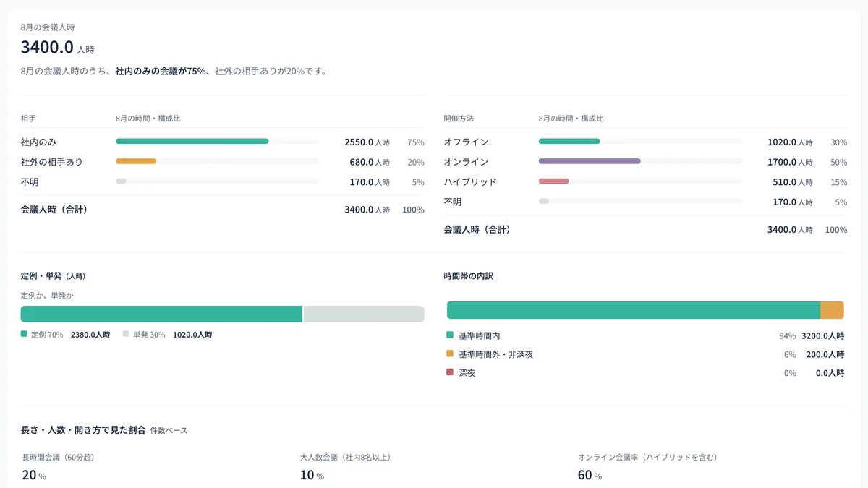Click the 200.0人時 value for 基準時間外
The image size is (868, 488).
tap(825, 354)
